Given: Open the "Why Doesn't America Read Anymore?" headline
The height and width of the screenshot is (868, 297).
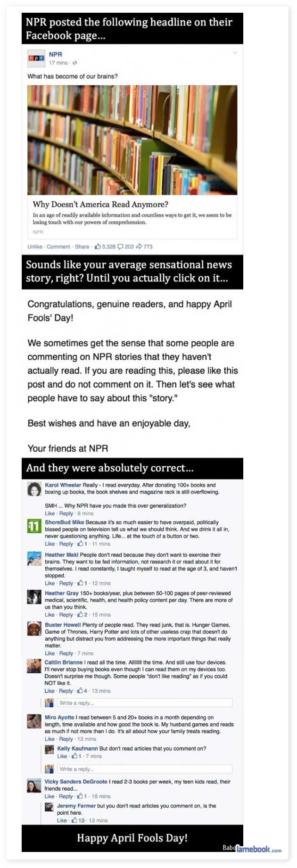Looking at the screenshot, I should pyautogui.click(x=100, y=204).
